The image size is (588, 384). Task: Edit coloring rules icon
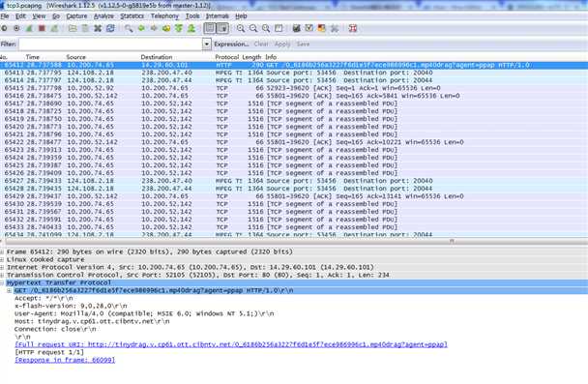click(322, 28)
